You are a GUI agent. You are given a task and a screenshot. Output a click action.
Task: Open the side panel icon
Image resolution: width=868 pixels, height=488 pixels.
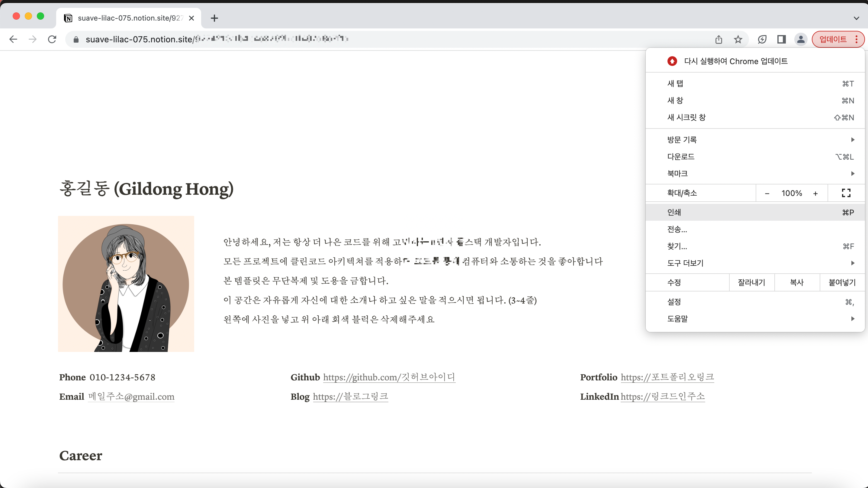coord(781,40)
